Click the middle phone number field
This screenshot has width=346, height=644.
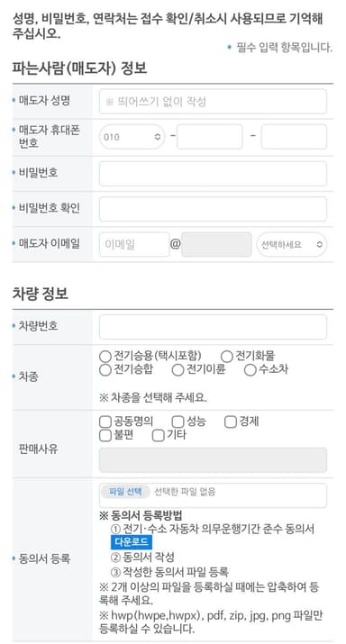pyautogui.click(x=210, y=137)
